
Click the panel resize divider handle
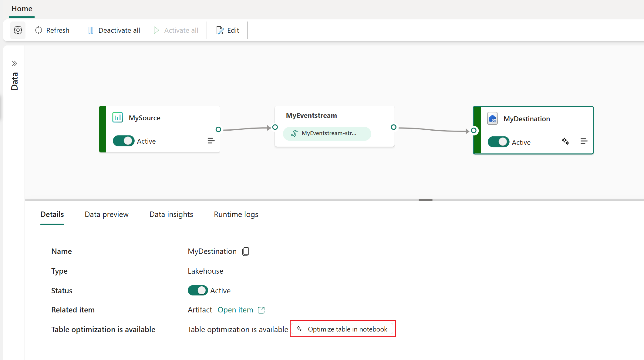[x=425, y=200]
